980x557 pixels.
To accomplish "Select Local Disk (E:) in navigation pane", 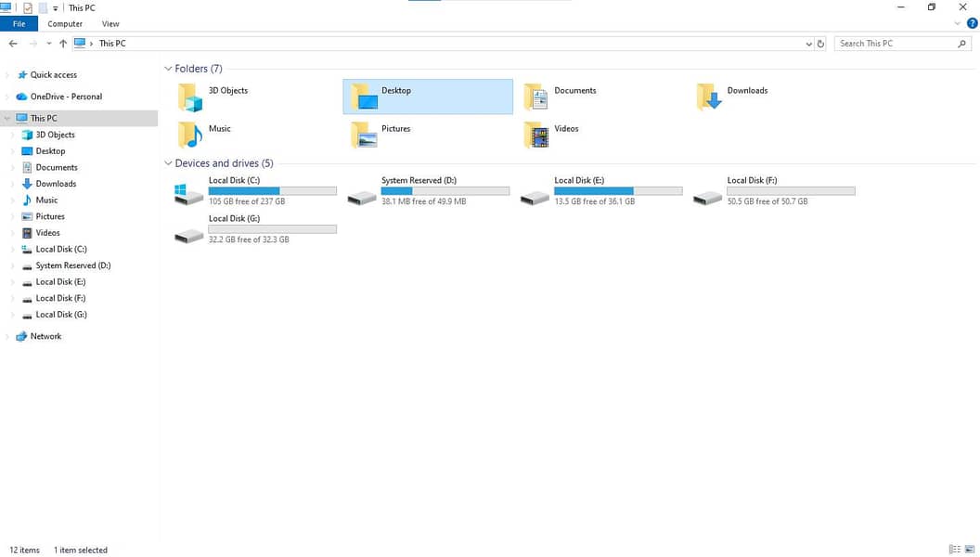I will pos(60,281).
